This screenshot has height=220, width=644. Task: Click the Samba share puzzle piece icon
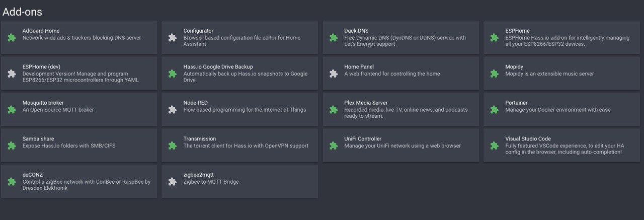click(x=12, y=145)
